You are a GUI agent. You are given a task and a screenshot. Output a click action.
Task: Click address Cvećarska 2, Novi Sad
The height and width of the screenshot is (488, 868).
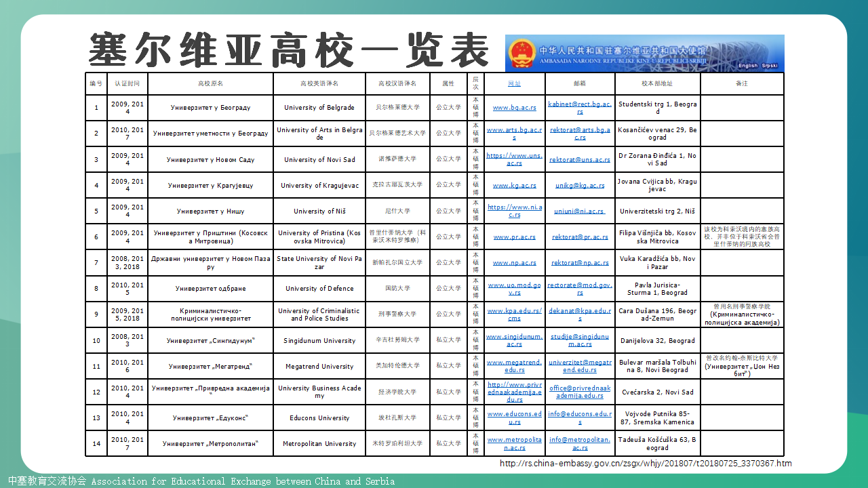(x=658, y=392)
